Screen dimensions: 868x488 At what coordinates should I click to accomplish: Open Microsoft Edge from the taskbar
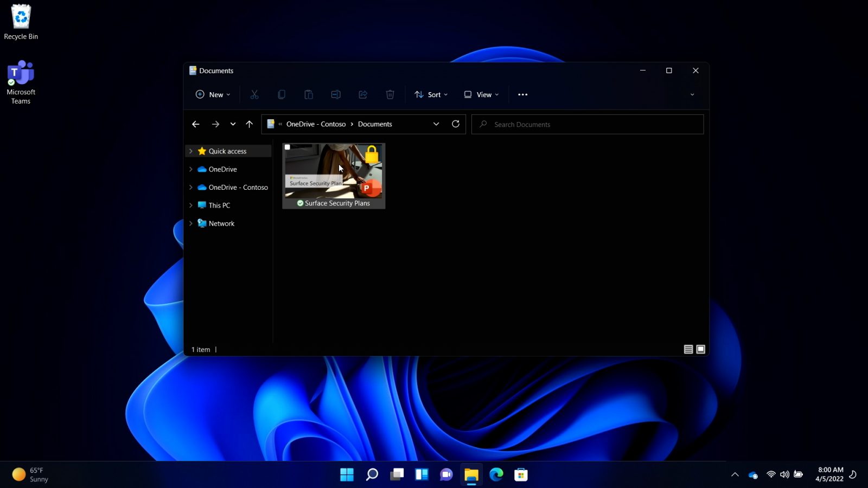(x=496, y=474)
